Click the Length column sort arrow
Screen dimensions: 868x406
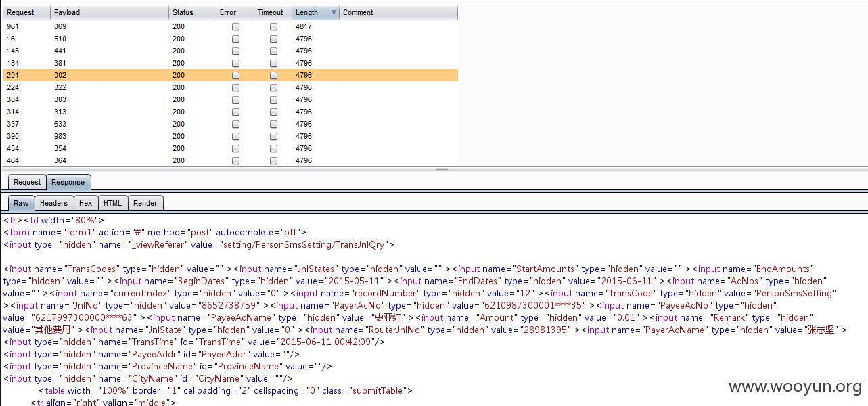coord(334,13)
